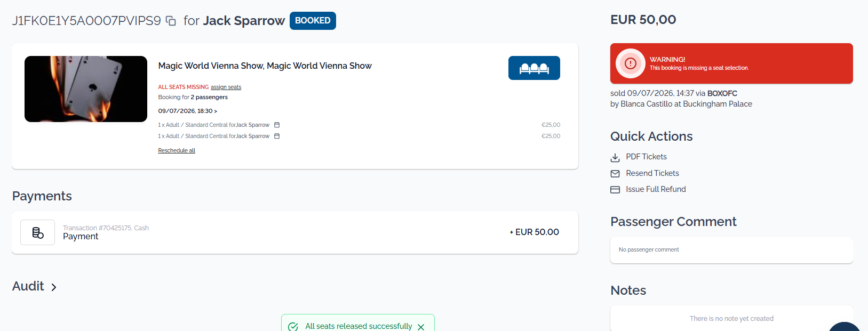Click 'Transaction #70425175, Cash' text

106,228
